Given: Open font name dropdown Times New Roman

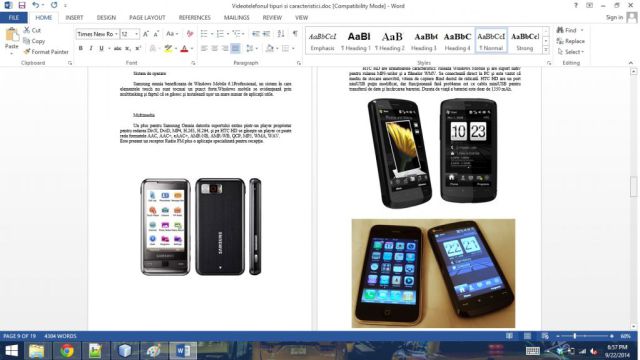Looking at the screenshot, I should (116, 34).
